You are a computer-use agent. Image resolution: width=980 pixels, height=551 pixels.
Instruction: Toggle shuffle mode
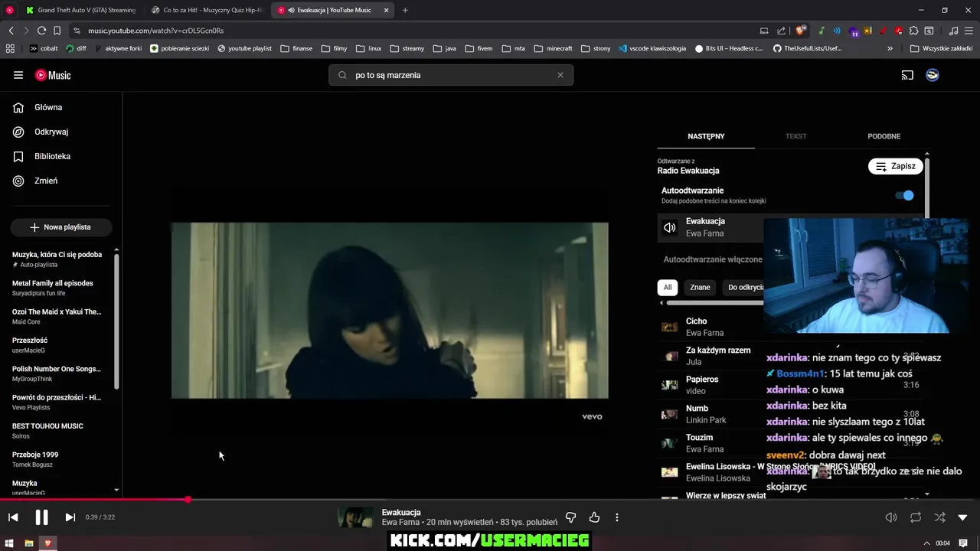pyautogui.click(x=939, y=517)
